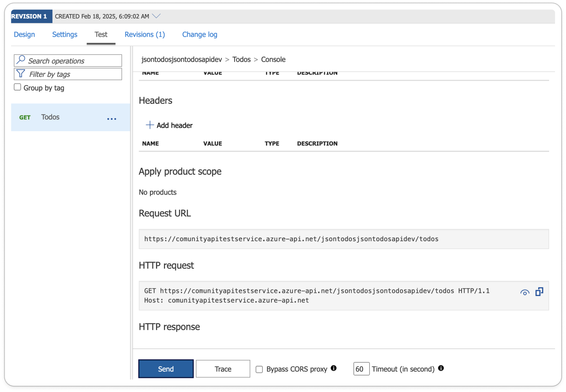Viewport: 566px width, 392px height.
Task: Go to the Revisions (1) tab
Action: [145, 34]
